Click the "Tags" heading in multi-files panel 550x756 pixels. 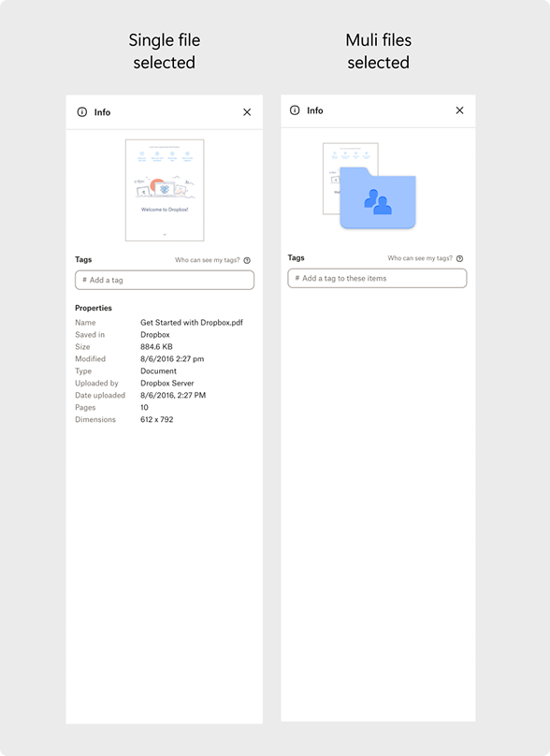pos(296,257)
